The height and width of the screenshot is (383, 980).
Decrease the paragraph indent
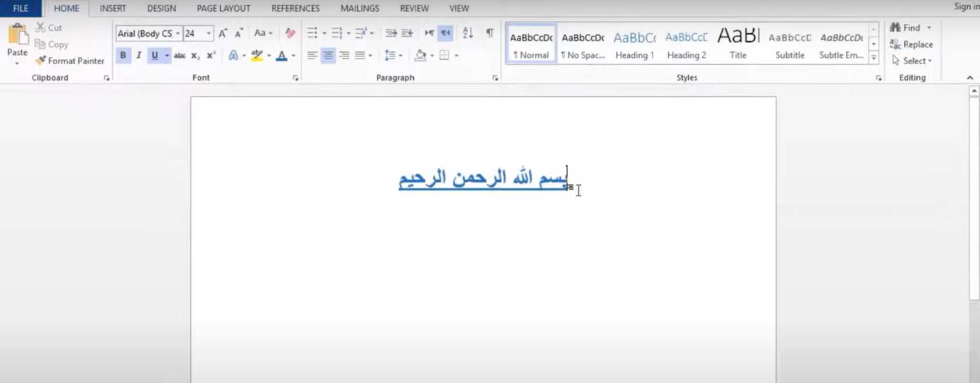[x=391, y=33]
